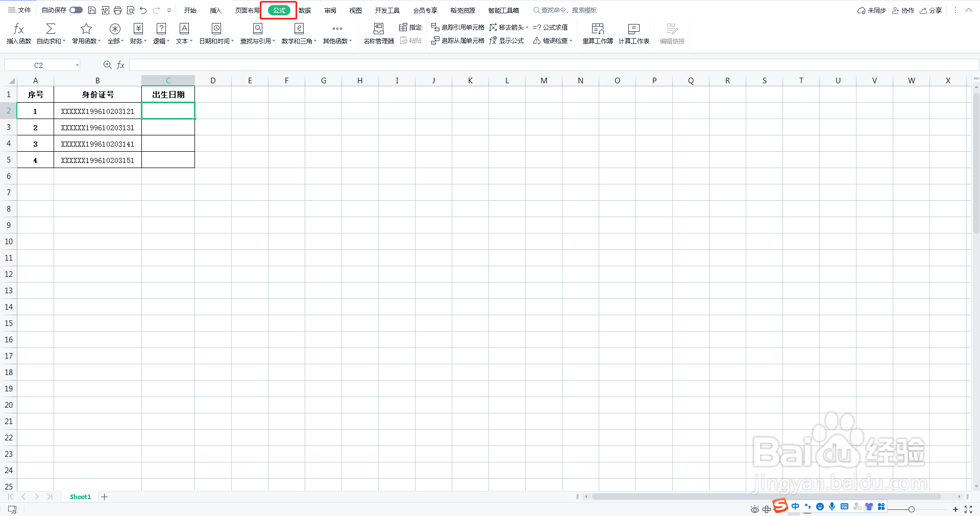The image size is (980, 516).
Task: Click the zoom in plus button
Action: click(x=955, y=509)
